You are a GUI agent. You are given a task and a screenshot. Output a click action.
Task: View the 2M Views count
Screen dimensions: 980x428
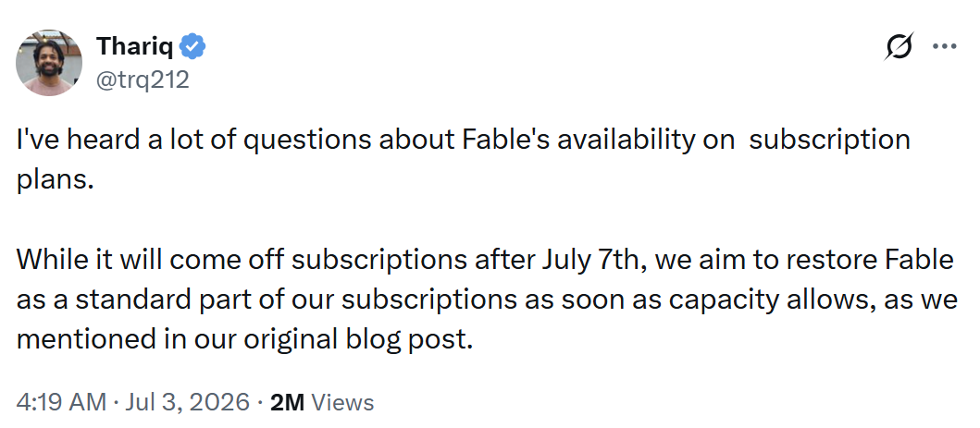[x=321, y=402]
